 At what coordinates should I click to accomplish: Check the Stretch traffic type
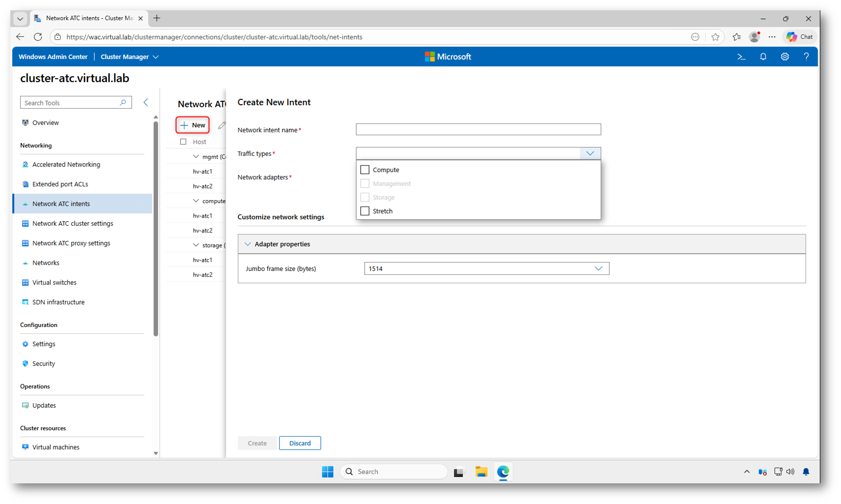click(x=365, y=211)
